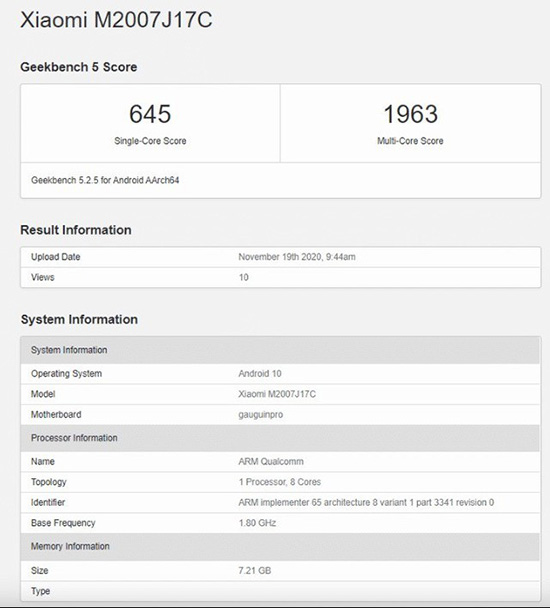Select the ARM Qualcomm processor name

click(271, 461)
